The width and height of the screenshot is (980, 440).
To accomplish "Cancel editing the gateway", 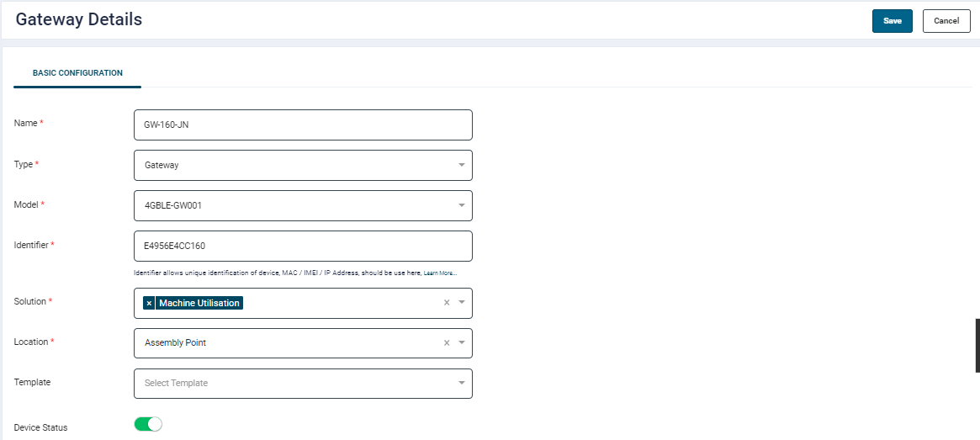I will tap(946, 21).
